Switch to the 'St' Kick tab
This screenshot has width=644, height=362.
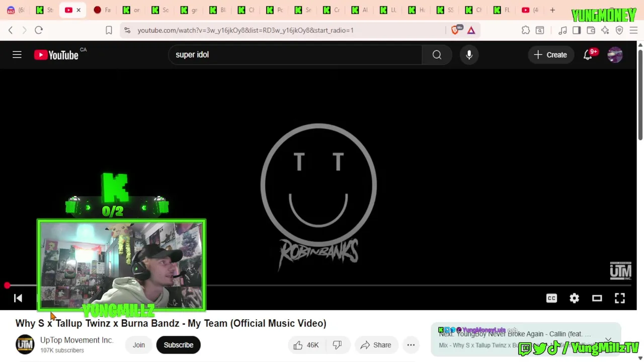pyautogui.click(x=44, y=10)
